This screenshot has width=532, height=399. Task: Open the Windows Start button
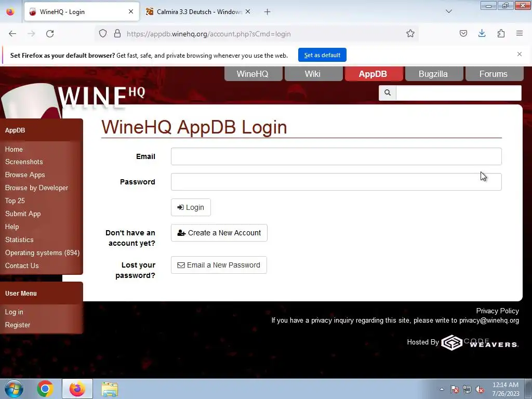click(14, 389)
